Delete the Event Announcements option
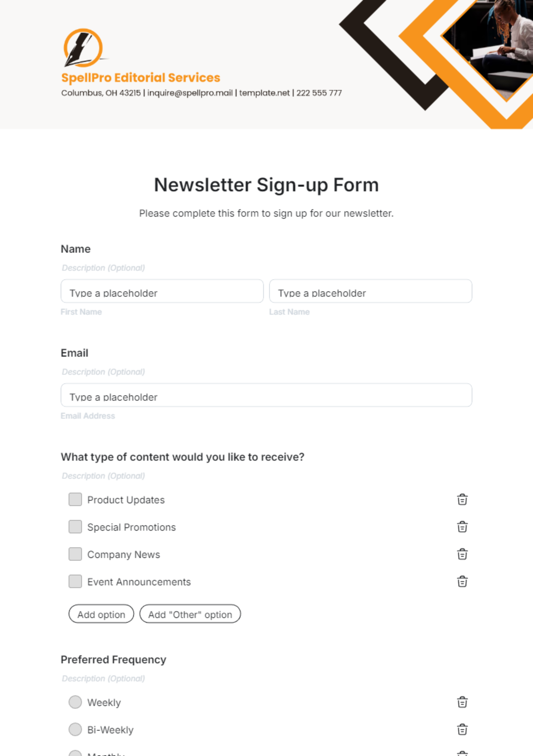533x756 pixels. [x=462, y=581]
